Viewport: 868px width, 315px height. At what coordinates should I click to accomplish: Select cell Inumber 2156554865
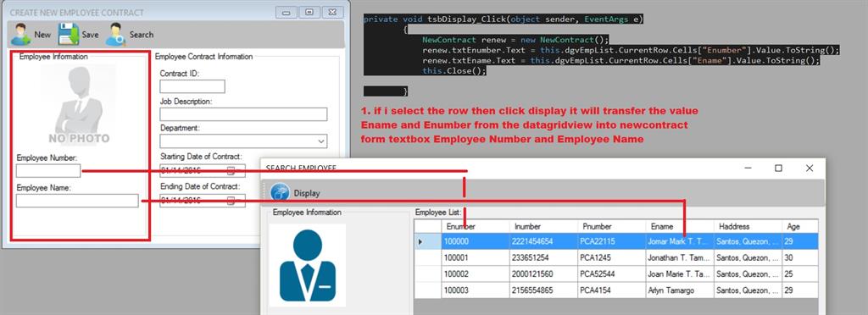pos(543,290)
